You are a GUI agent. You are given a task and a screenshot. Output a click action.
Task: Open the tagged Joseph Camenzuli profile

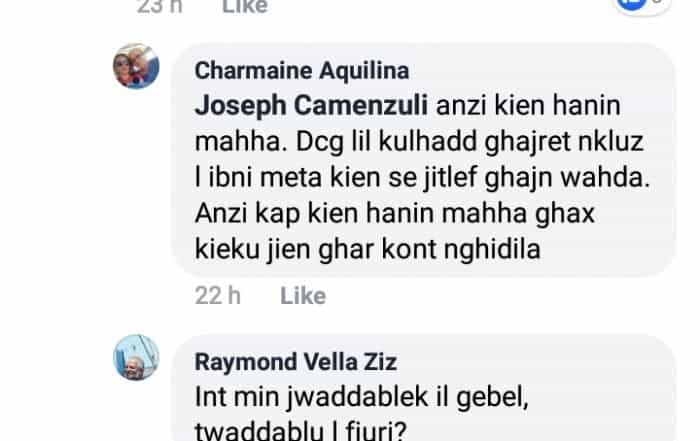(x=311, y=106)
